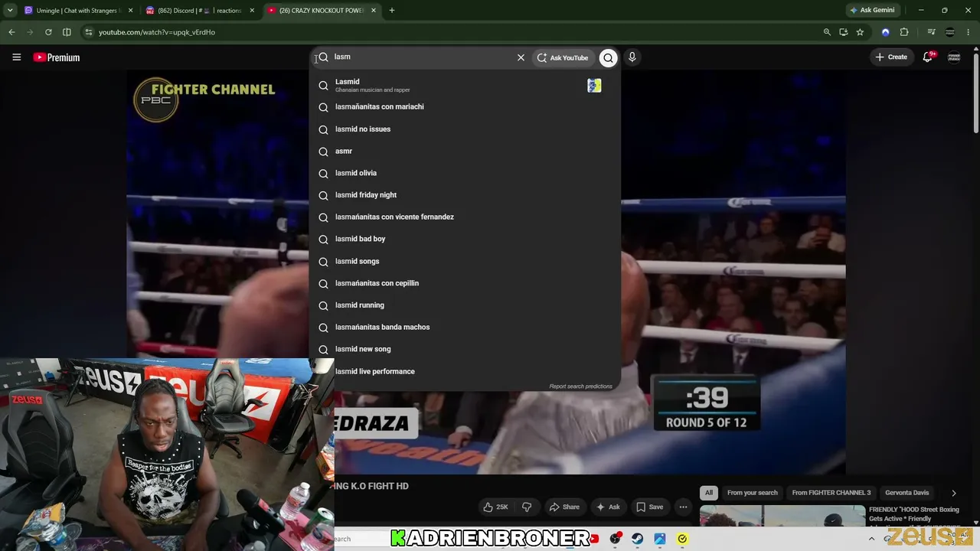The image size is (980, 551).
Task: Select the All filter chip
Action: point(709,493)
